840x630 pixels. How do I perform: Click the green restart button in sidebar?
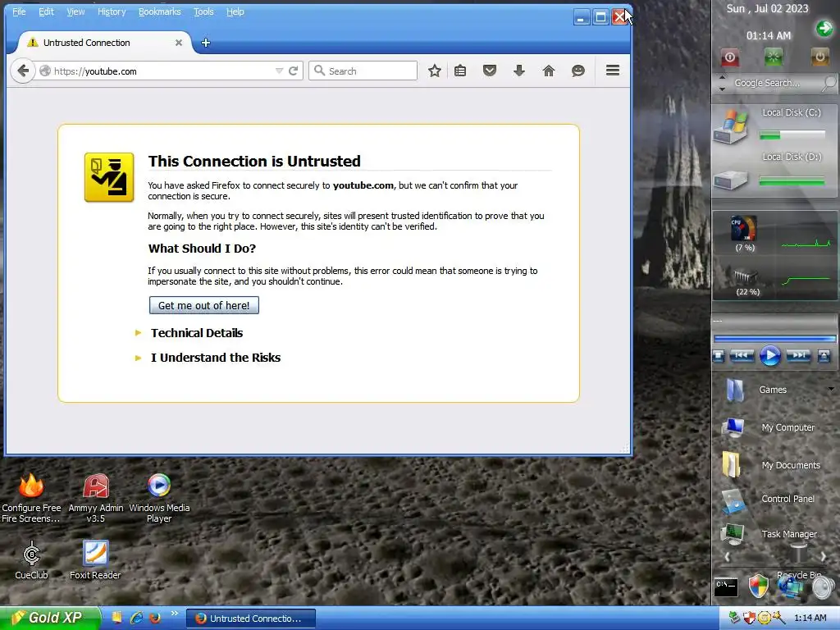click(773, 57)
